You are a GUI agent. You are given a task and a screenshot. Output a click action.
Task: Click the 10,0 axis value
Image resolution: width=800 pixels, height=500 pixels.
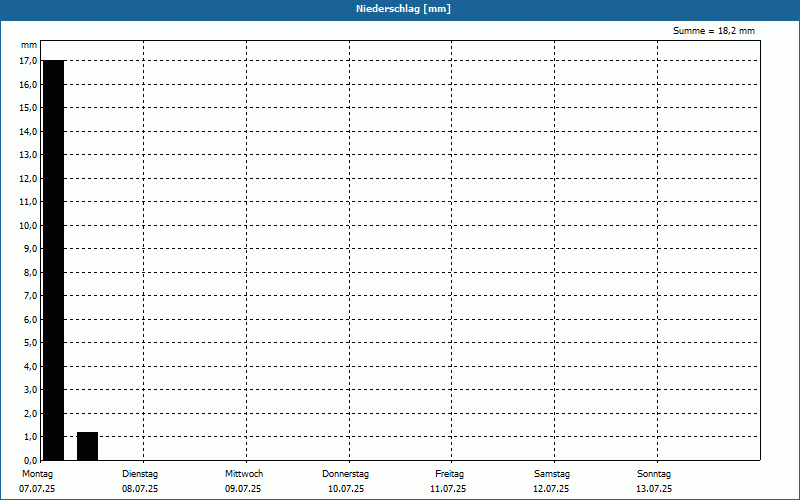tap(28, 226)
